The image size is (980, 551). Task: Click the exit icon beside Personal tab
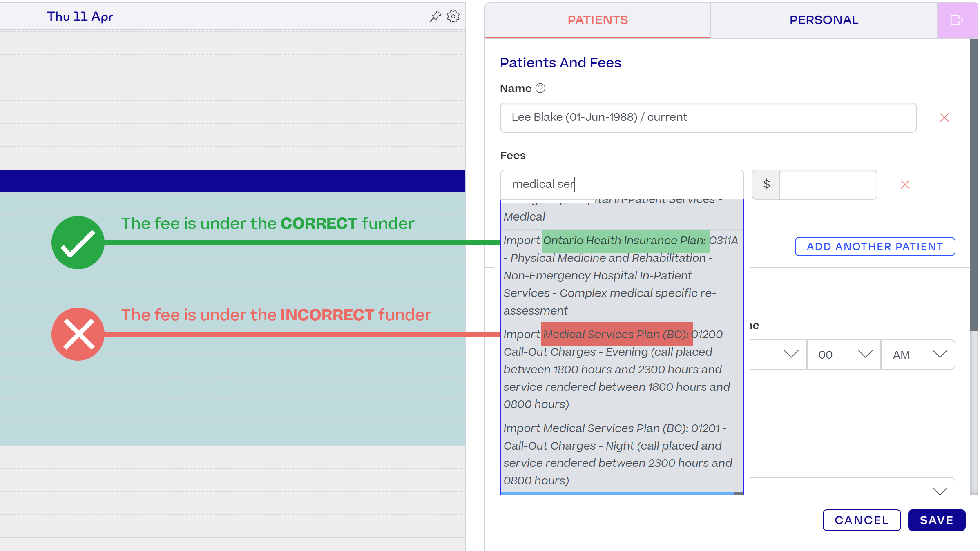(x=957, y=20)
